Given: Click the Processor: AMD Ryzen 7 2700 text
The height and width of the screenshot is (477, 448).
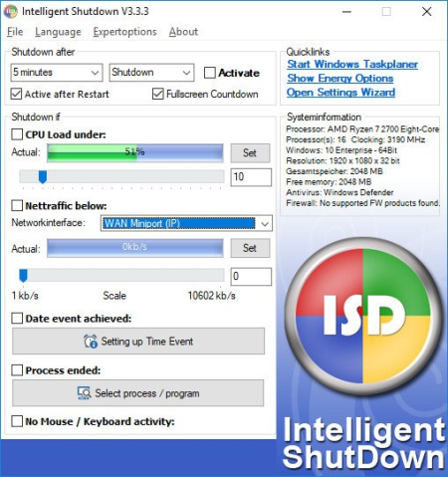Looking at the screenshot, I should coord(362,128).
